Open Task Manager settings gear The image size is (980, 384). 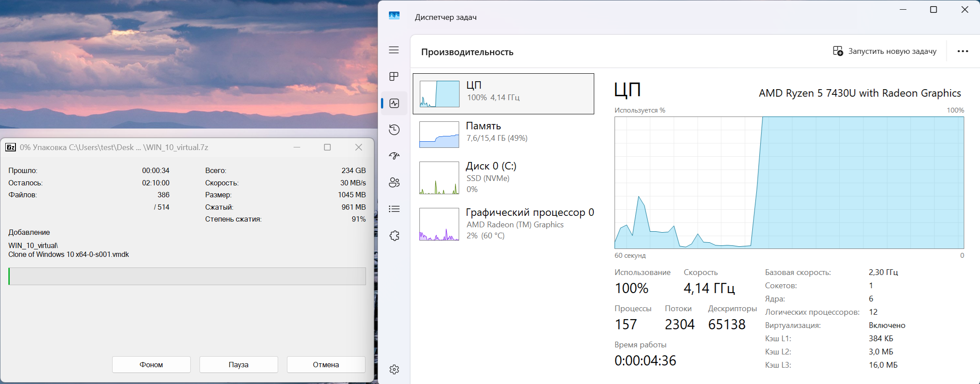pyautogui.click(x=394, y=369)
